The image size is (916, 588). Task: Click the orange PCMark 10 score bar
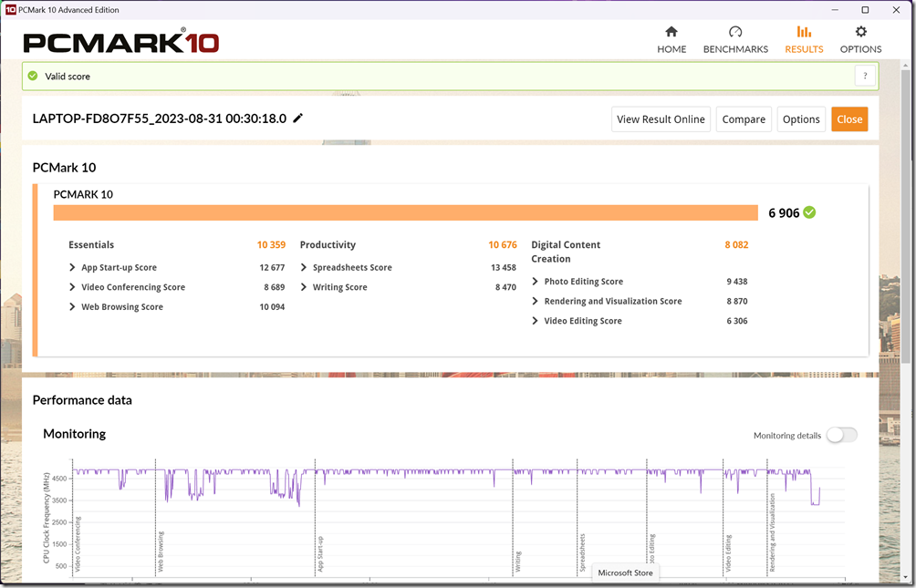coord(405,212)
